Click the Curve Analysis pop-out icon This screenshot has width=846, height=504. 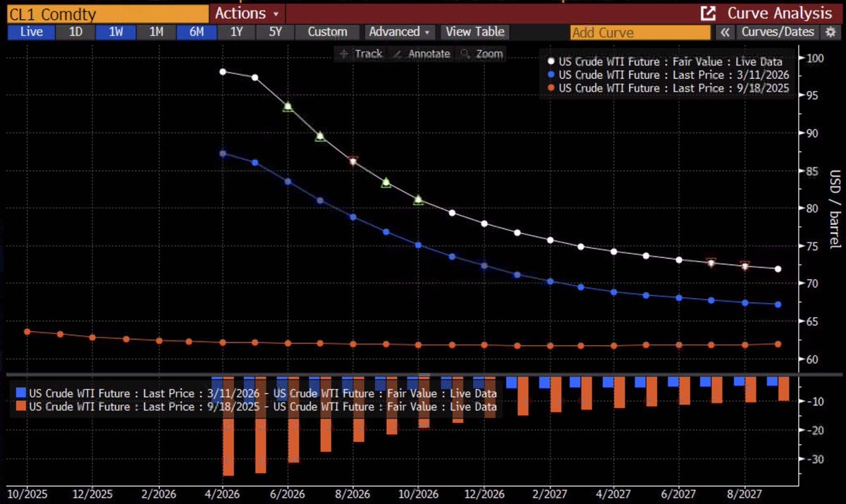point(707,13)
